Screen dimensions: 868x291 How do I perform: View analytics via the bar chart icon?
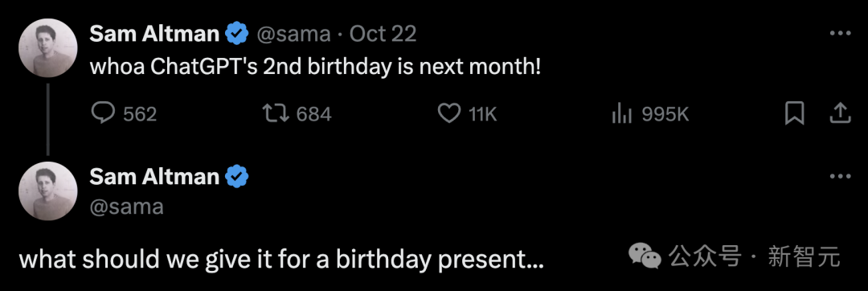622,114
